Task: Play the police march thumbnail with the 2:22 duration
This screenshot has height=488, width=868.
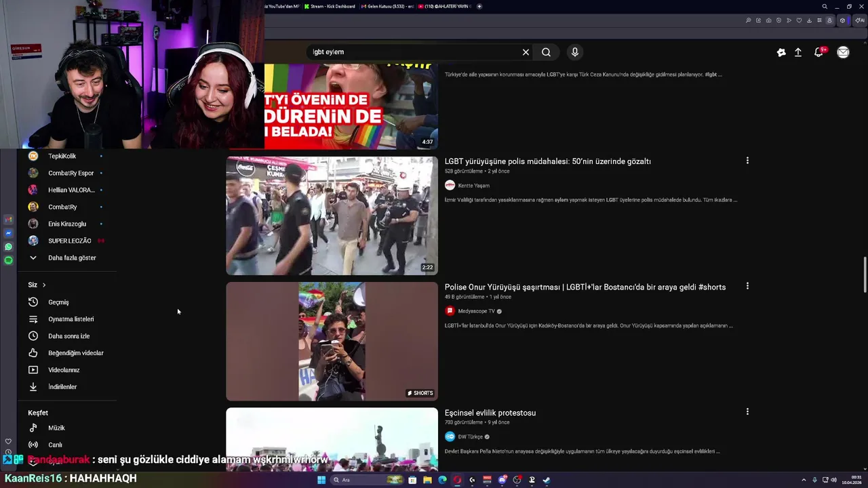Action: click(332, 216)
